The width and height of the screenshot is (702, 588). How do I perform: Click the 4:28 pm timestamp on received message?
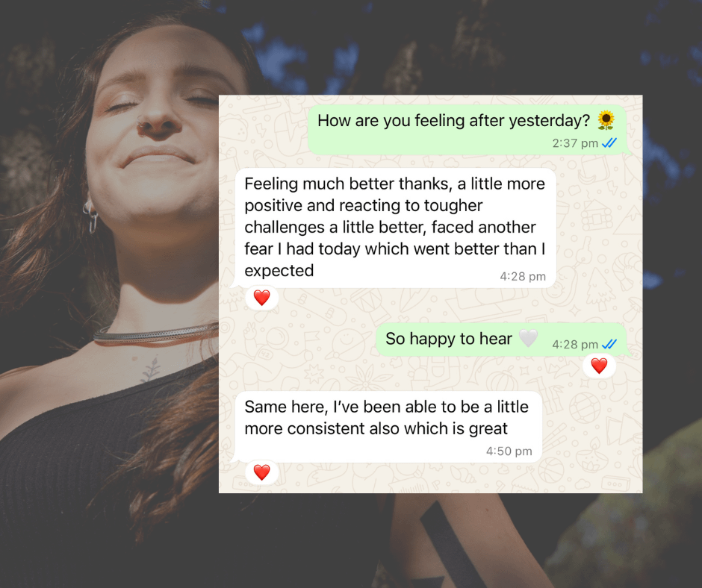click(x=523, y=277)
